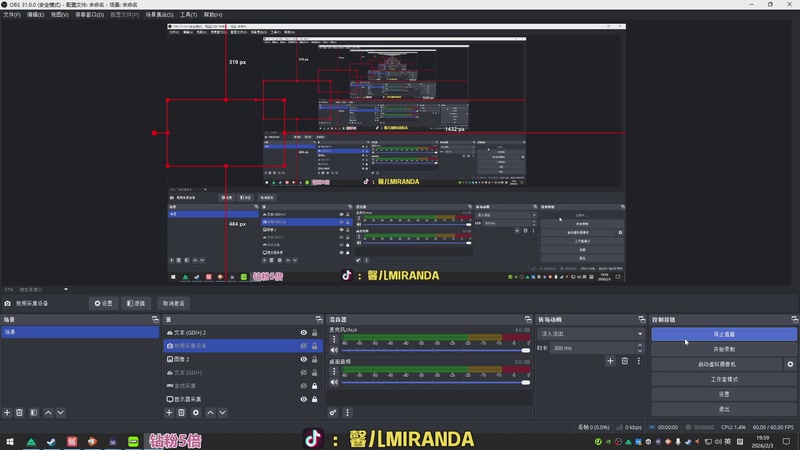Undock the scene transitions panel
800x450 pixels.
[641, 319]
